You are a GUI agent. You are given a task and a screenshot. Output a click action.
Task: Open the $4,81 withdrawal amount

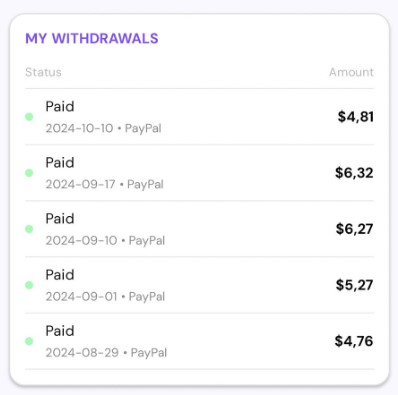(355, 117)
